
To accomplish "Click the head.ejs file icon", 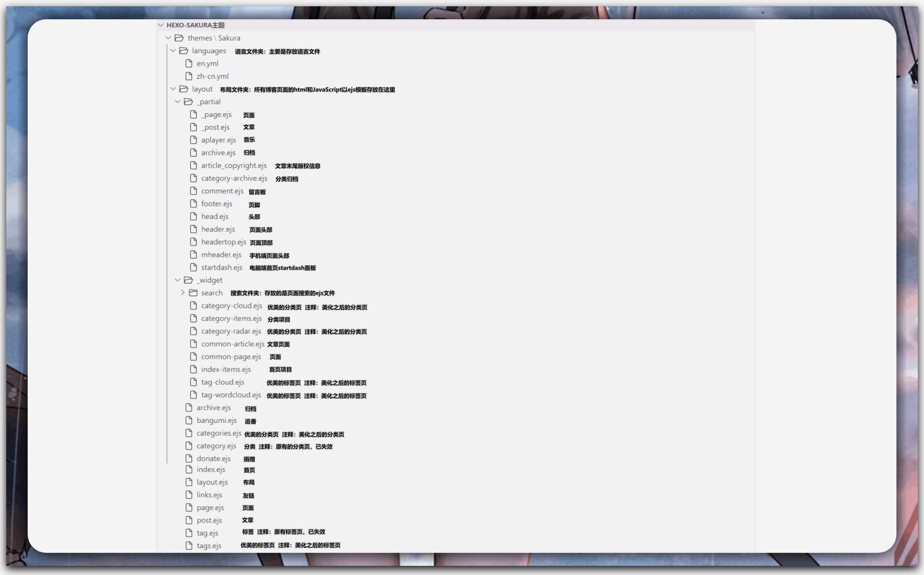I will 193,216.
